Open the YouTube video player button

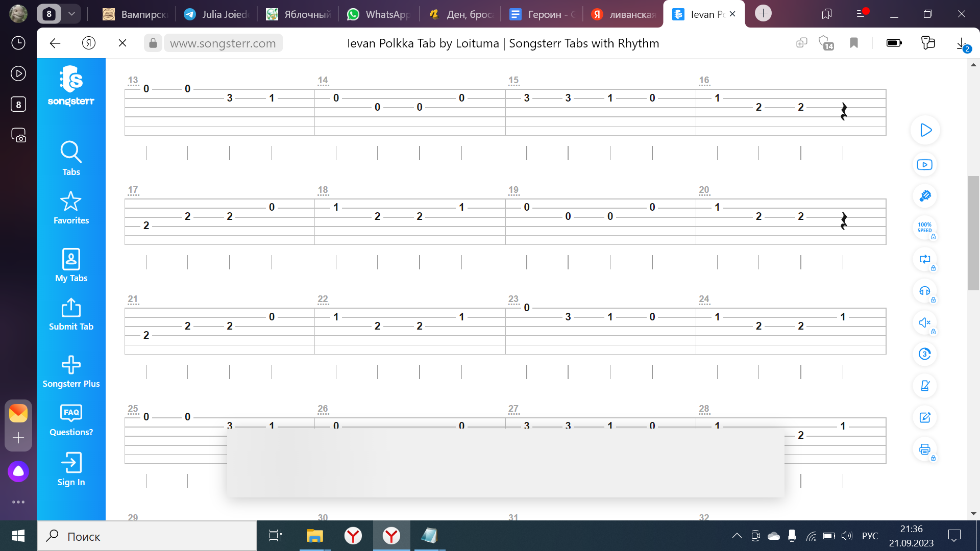924,165
